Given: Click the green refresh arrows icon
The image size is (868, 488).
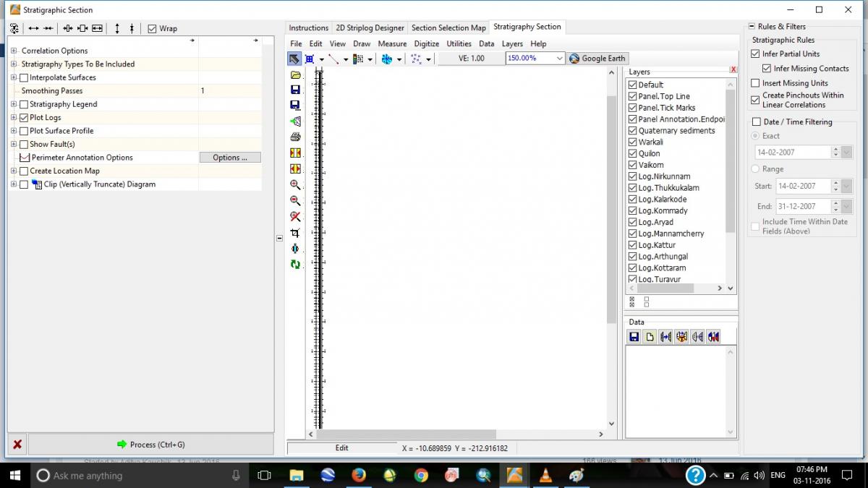Looking at the screenshot, I should tap(295, 265).
